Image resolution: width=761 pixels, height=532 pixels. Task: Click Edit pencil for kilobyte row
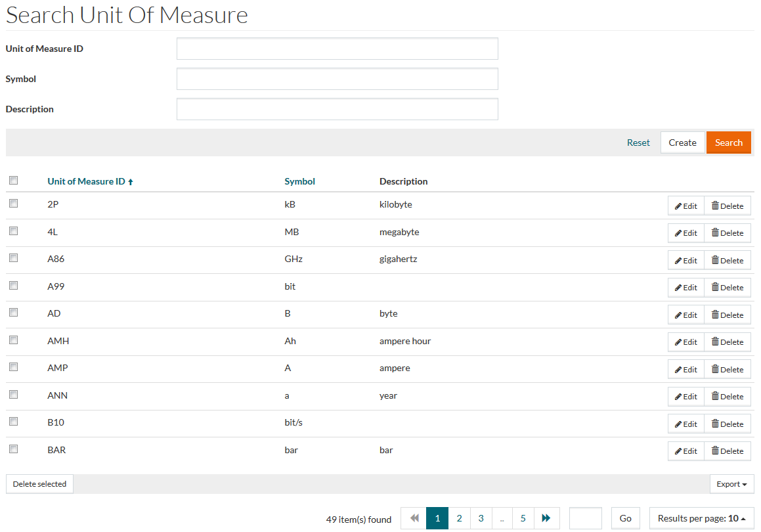678,206
